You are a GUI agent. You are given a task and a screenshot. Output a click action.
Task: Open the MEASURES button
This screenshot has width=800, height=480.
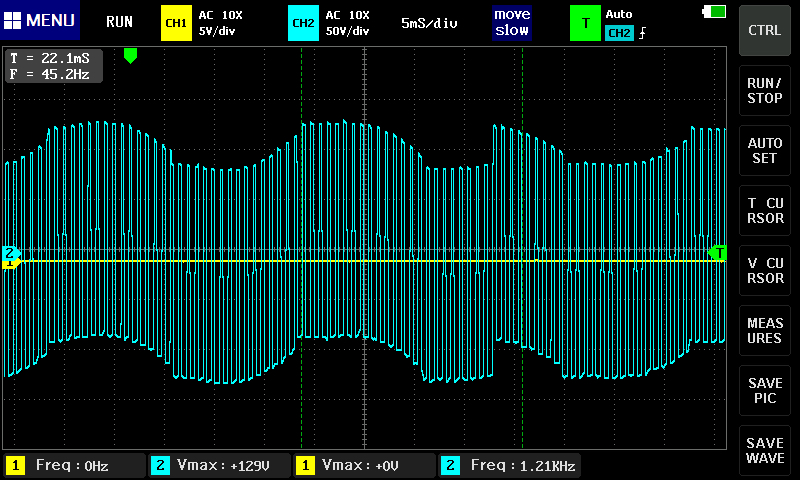click(x=765, y=331)
